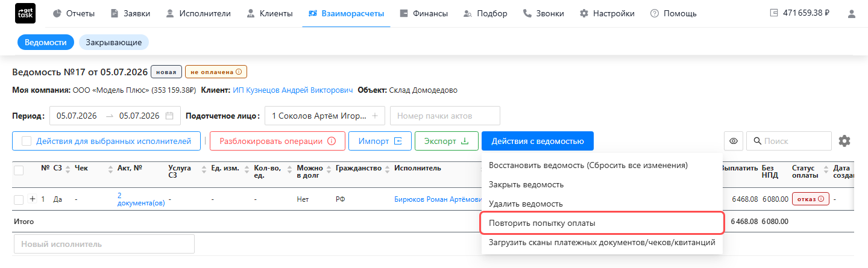Choose 'Повторить попытку оплаты'

[x=602, y=223]
